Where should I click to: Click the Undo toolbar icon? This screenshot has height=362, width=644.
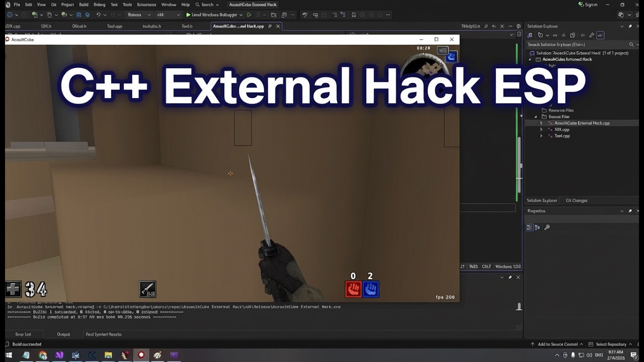click(99, 15)
